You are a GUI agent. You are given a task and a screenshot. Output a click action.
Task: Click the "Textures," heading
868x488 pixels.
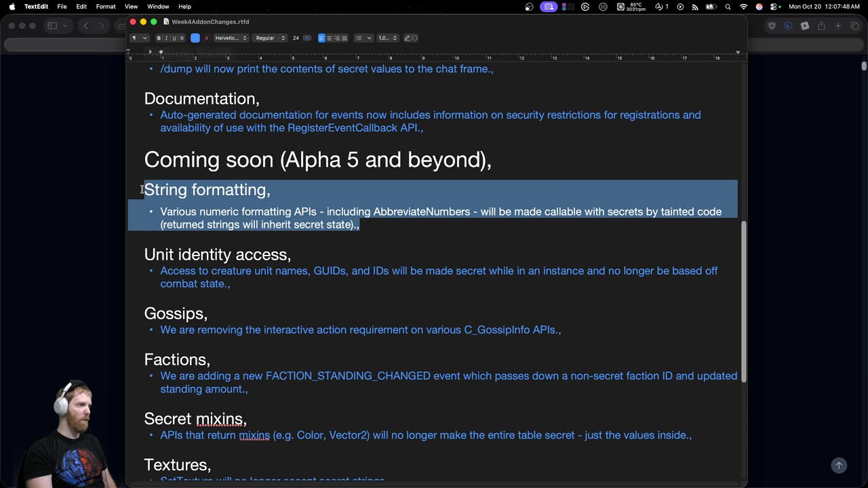click(178, 465)
